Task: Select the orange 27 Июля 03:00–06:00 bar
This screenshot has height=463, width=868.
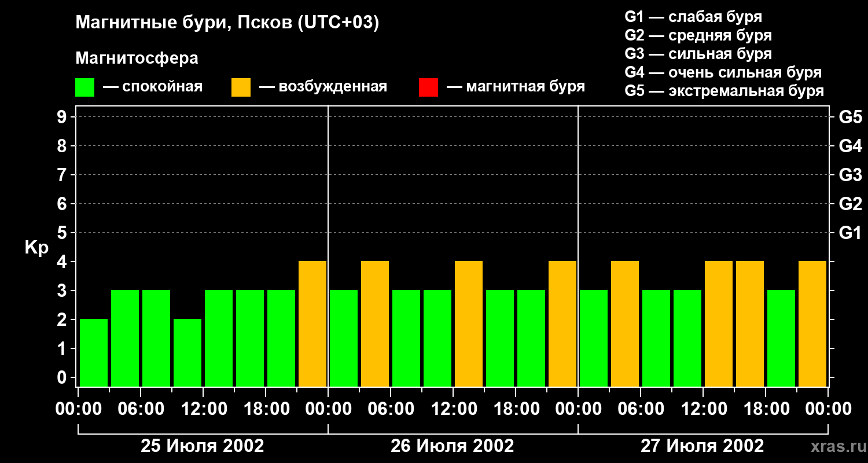Action: [x=625, y=324]
